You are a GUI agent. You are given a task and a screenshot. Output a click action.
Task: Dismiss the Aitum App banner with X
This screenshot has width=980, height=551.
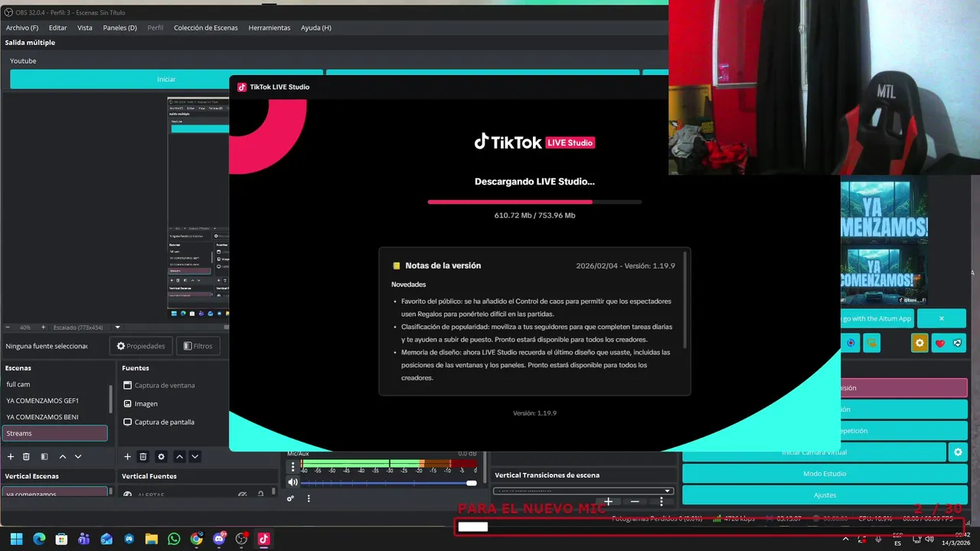point(942,318)
